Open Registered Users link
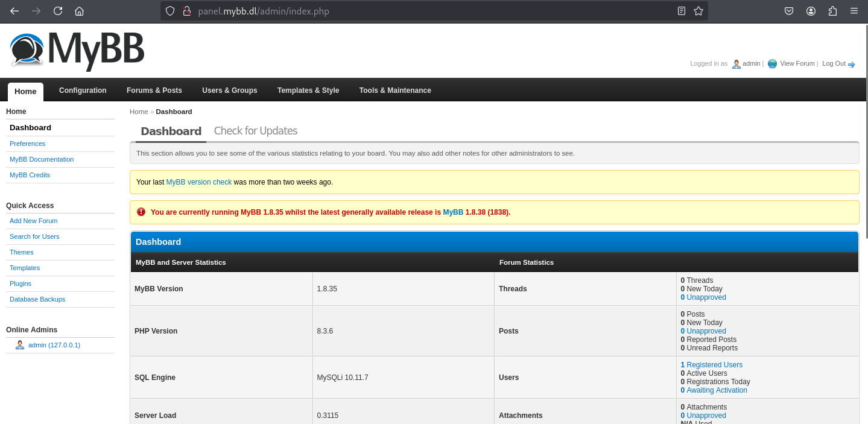This screenshot has width=868, height=424. pyautogui.click(x=712, y=365)
